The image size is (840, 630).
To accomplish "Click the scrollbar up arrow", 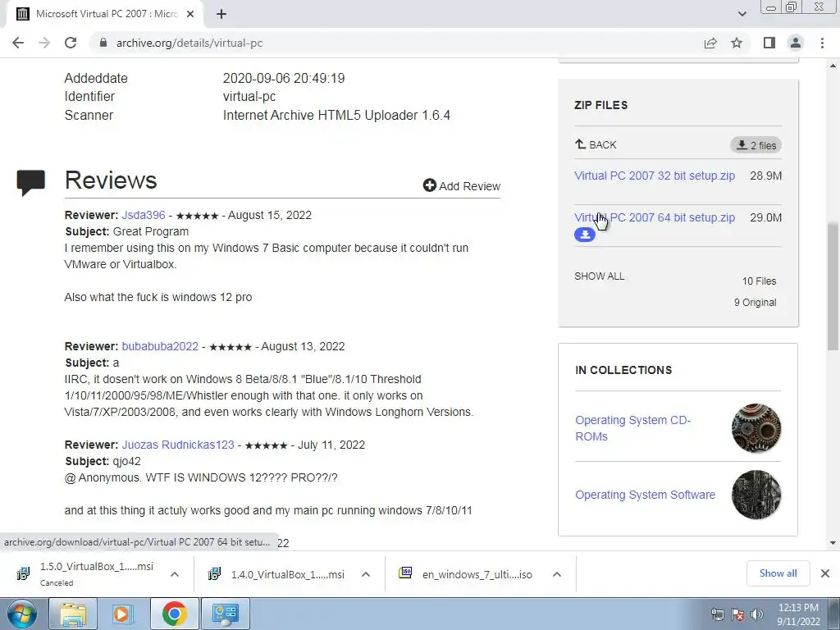I will [x=833, y=66].
